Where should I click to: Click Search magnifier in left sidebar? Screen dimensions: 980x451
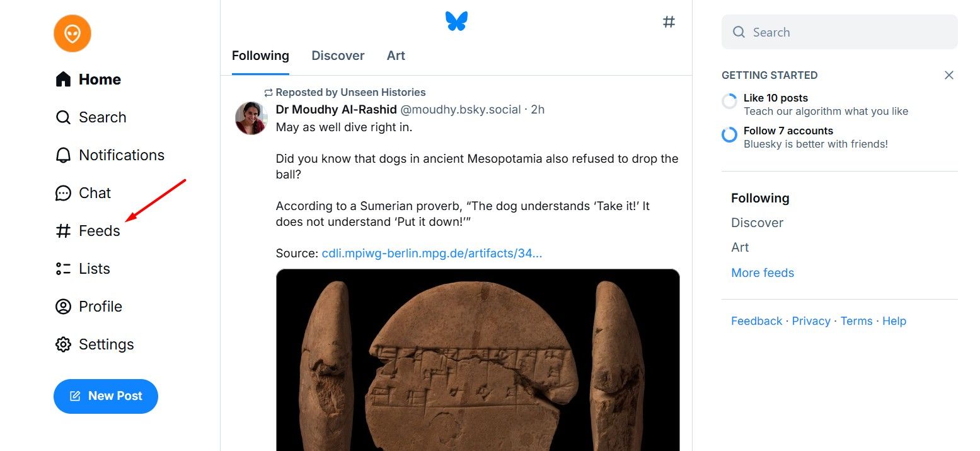click(63, 117)
